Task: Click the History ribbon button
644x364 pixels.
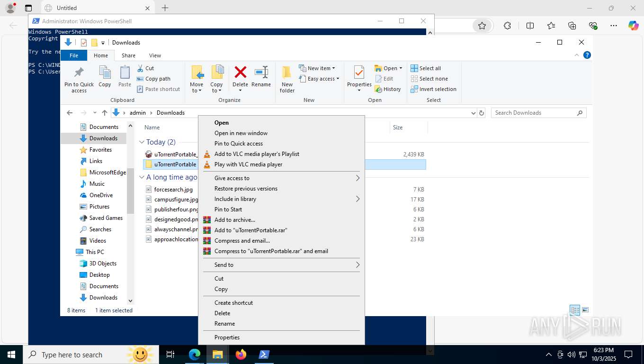Action: coord(388,89)
